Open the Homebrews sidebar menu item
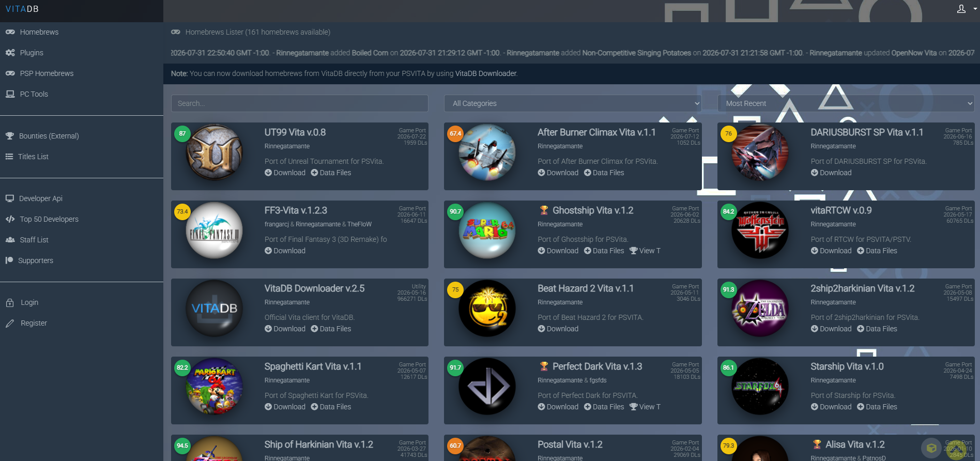This screenshot has height=461, width=980. click(39, 32)
